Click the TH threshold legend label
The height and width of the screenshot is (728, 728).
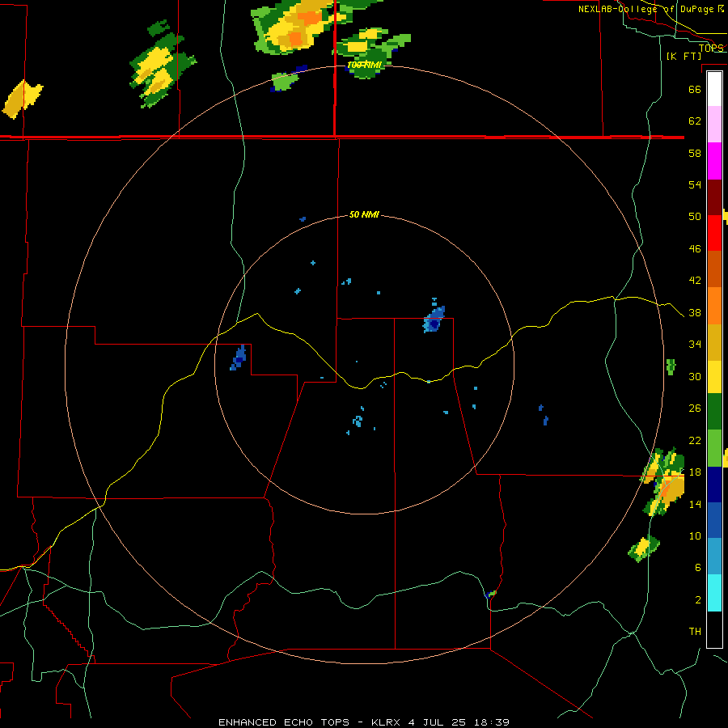(x=695, y=632)
